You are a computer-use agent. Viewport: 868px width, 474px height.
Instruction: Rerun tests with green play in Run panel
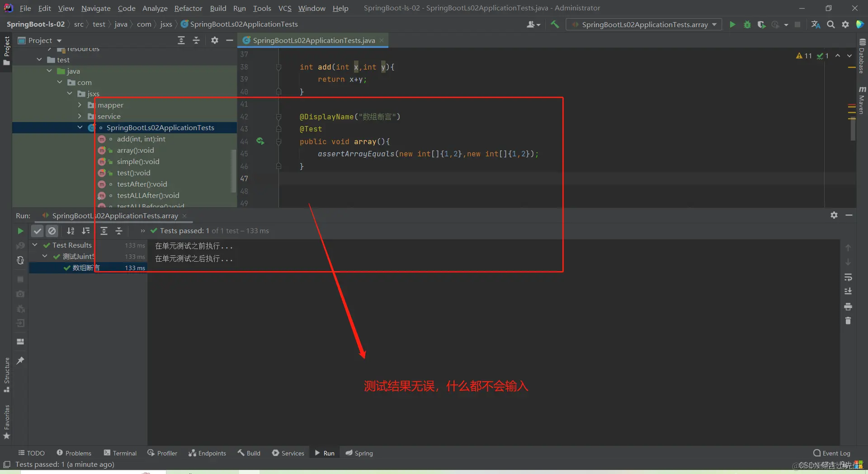[x=20, y=231]
